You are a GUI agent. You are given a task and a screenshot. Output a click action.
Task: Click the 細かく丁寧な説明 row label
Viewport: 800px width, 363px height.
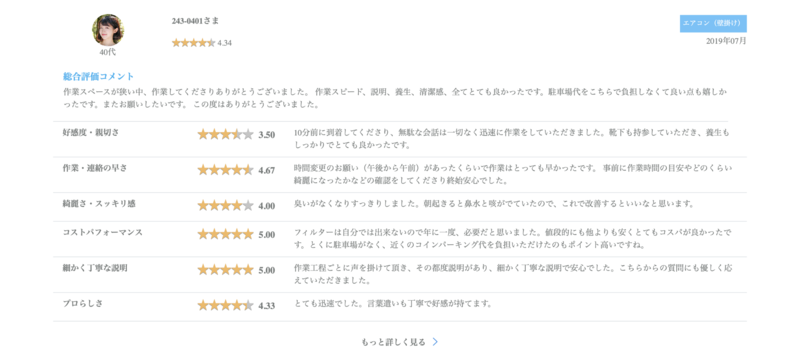(x=95, y=268)
